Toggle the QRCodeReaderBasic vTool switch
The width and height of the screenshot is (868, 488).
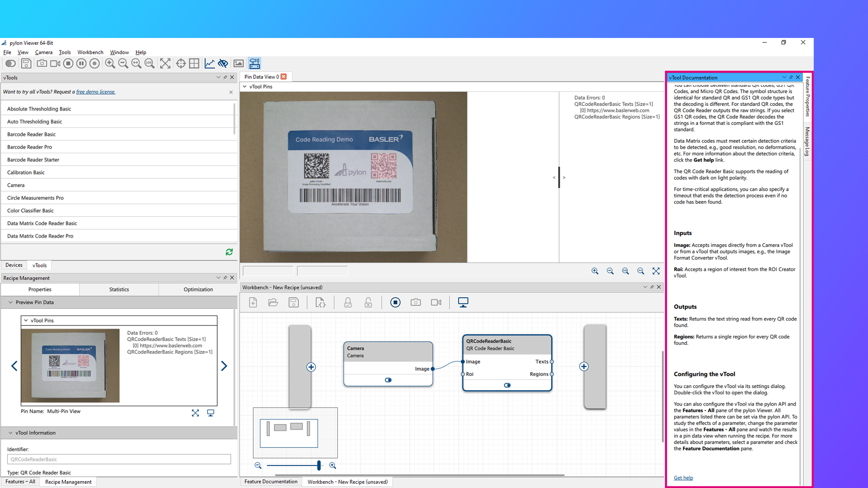tap(507, 385)
